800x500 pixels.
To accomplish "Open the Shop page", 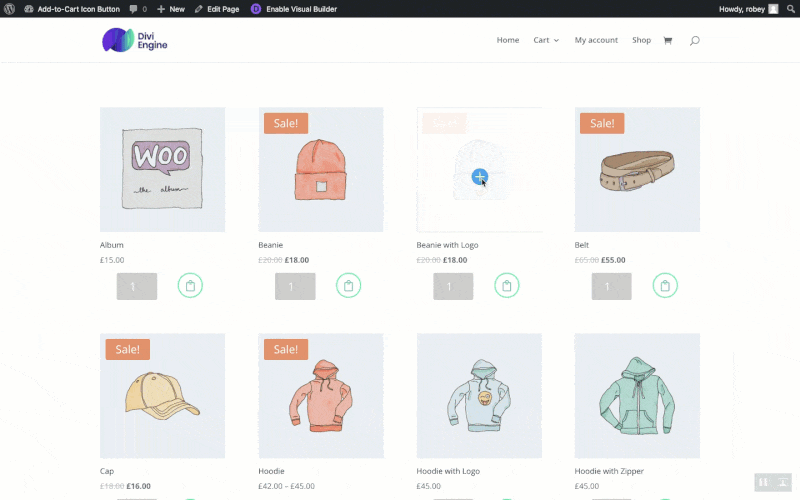I will pyautogui.click(x=641, y=40).
